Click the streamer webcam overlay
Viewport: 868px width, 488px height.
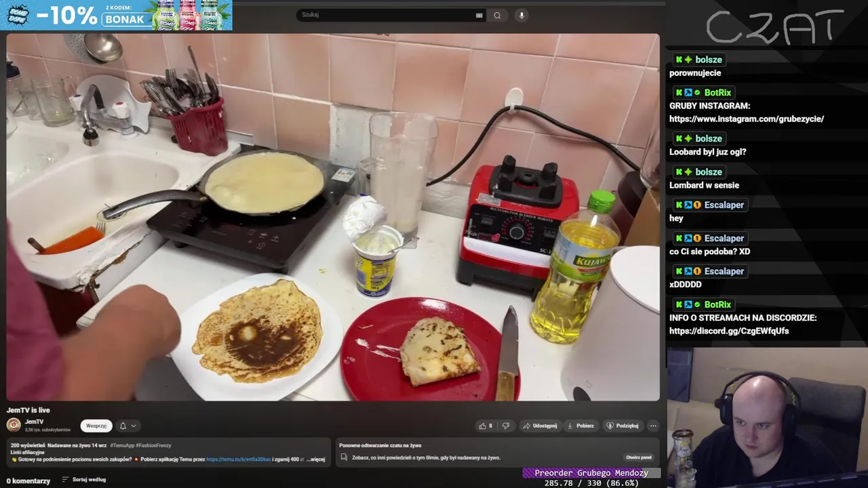pyautogui.click(x=766, y=417)
